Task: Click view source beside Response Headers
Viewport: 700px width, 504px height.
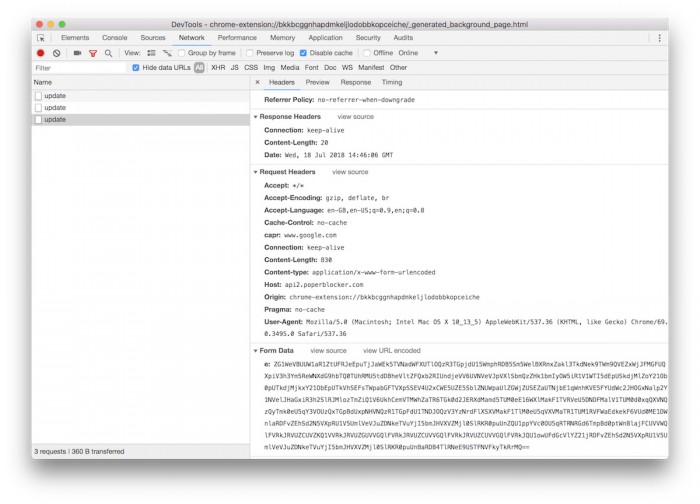Action: tap(355, 117)
